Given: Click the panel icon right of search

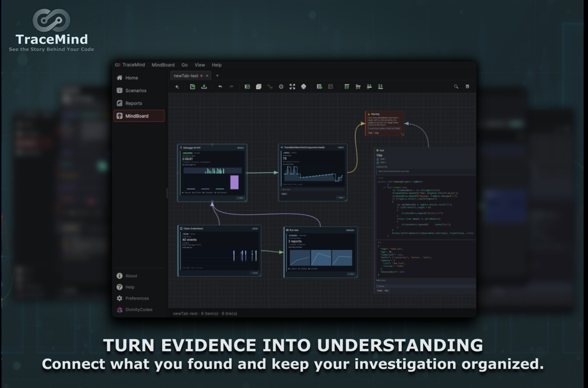Looking at the screenshot, I should click(x=467, y=86).
